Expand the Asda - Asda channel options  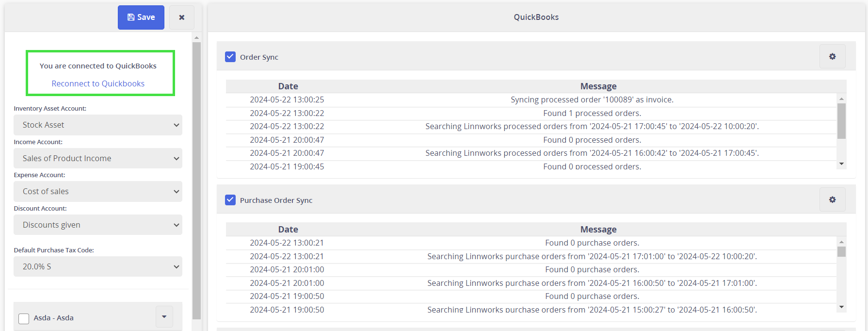pos(164,317)
